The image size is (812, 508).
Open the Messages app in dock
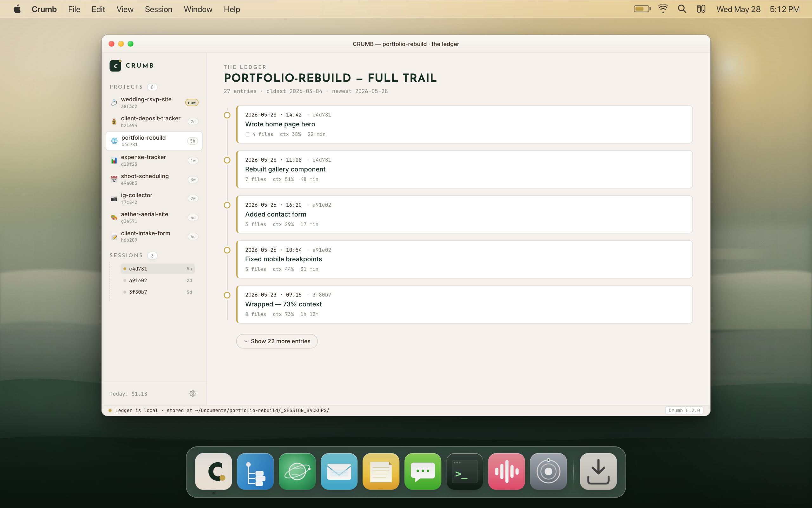point(423,471)
